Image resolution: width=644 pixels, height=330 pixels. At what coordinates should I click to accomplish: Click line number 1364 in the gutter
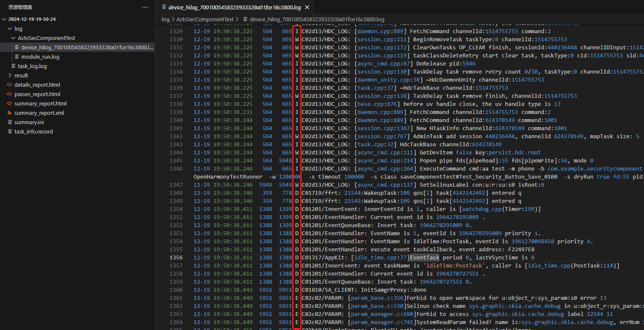(176, 322)
